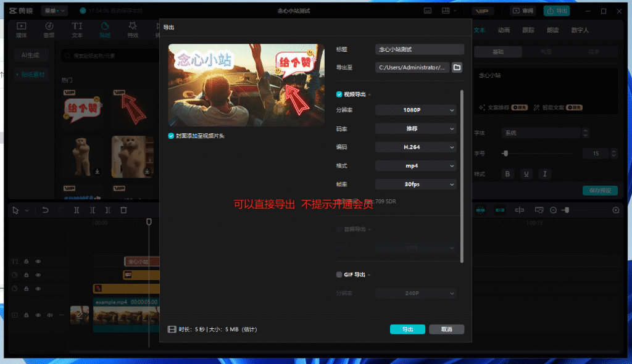
Task: Open the 格式 mp4 format dropdown
Action: [x=415, y=166]
